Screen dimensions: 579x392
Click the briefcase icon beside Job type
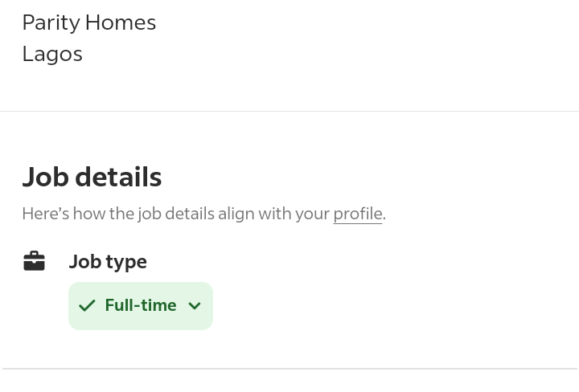coord(34,261)
